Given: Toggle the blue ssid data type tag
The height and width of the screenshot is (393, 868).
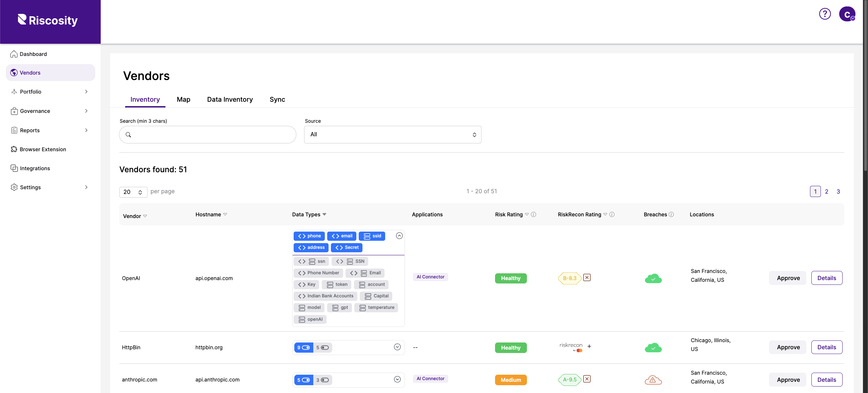Looking at the screenshot, I should (372, 236).
